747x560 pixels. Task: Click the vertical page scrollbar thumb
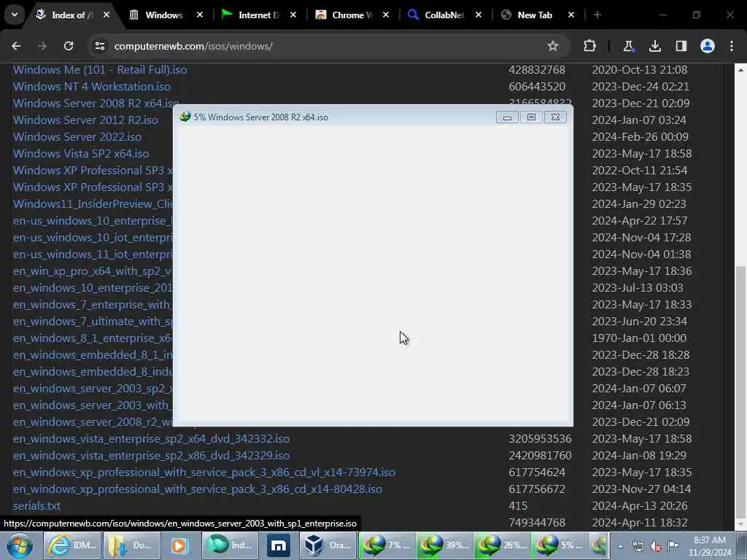pos(740,393)
